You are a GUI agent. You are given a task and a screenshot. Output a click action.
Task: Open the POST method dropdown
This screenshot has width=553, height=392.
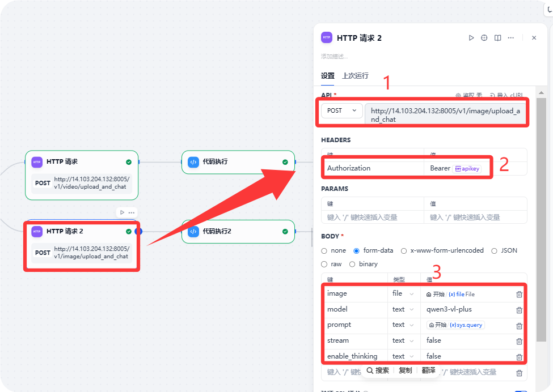[342, 110]
